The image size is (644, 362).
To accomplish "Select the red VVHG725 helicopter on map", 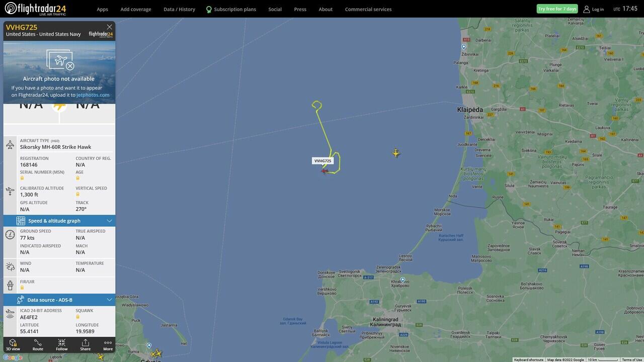I will pyautogui.click(x=325, y=171).
